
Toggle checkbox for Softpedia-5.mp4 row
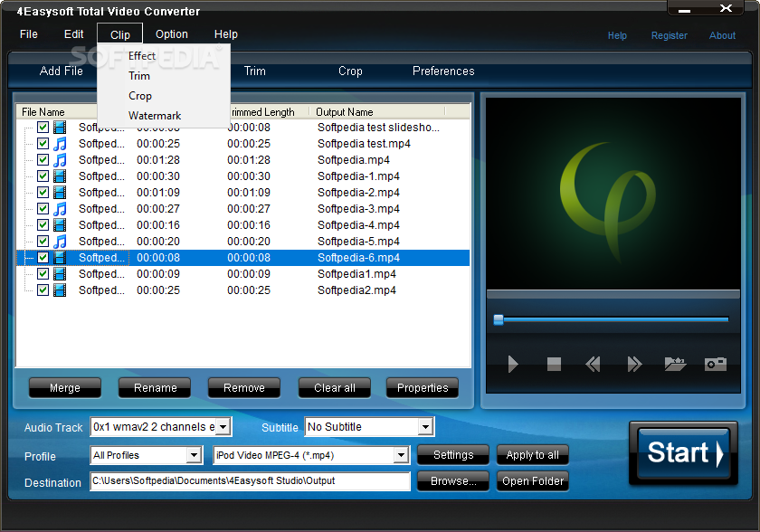(x=43, y=242)
